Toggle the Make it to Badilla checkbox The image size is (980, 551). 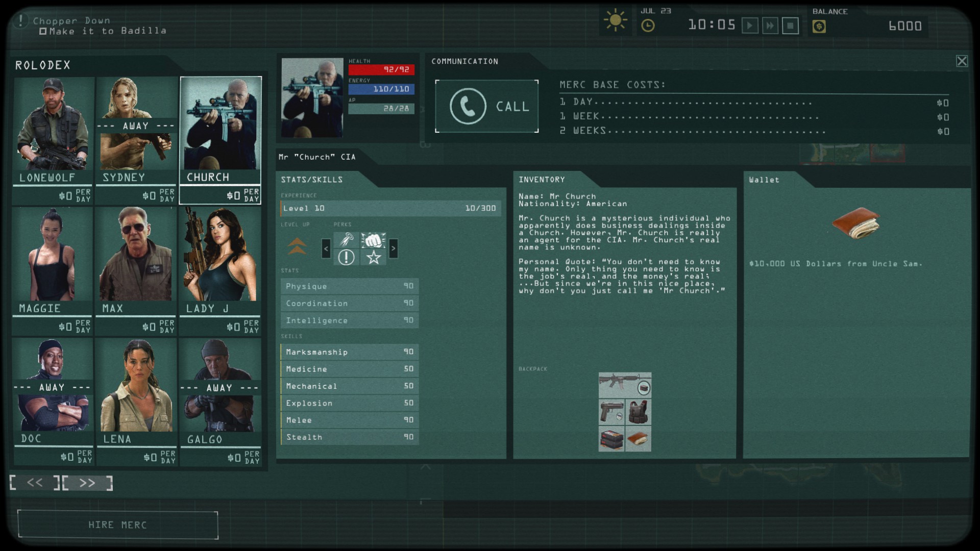pos(43,32)
